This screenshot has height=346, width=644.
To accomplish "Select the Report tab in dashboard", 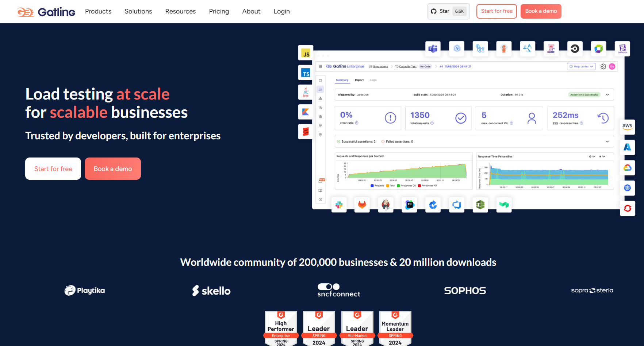I will pyautogui.click(x=359, y=80).
